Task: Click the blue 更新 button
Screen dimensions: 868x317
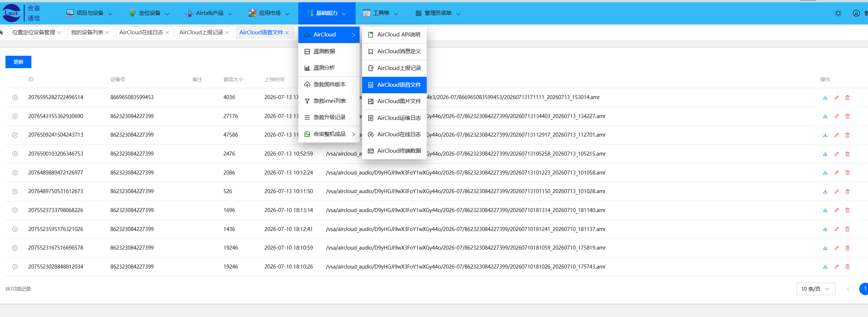Action: click(18, 62)
